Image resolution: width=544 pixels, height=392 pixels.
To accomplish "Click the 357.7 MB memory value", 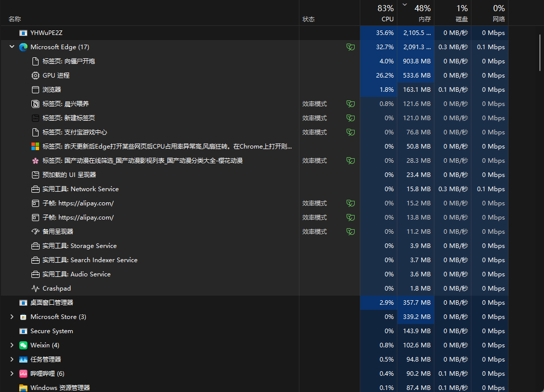I will point(417,303).
